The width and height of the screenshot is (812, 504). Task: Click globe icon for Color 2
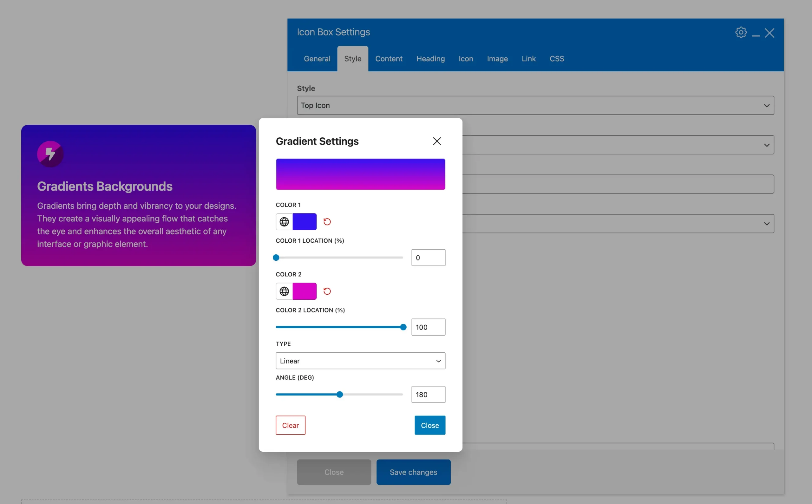click(x=284, y=291)
